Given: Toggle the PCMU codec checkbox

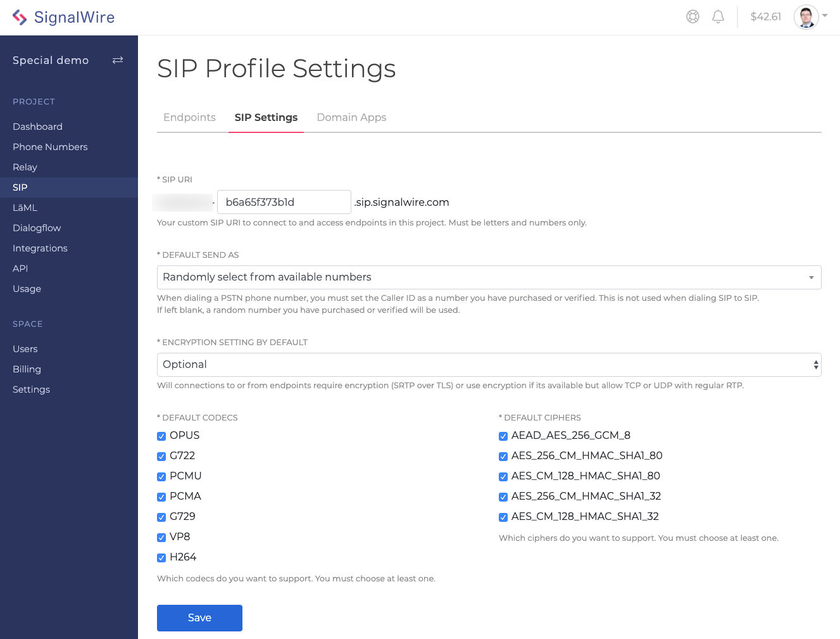Looking at the screenshot, I should tap(161, 477).
